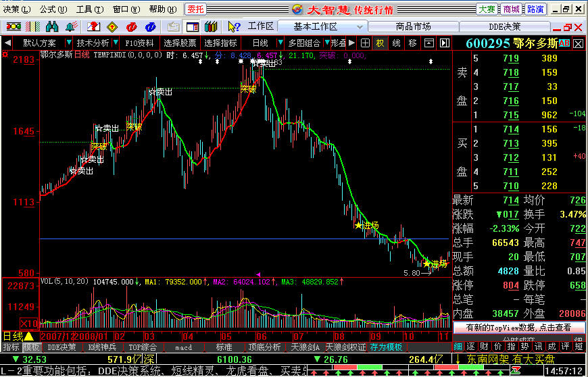The width and height of the screenshot is (588, 377).
Task: Select the 天狼剑权证 template tab
Action: 345,347
